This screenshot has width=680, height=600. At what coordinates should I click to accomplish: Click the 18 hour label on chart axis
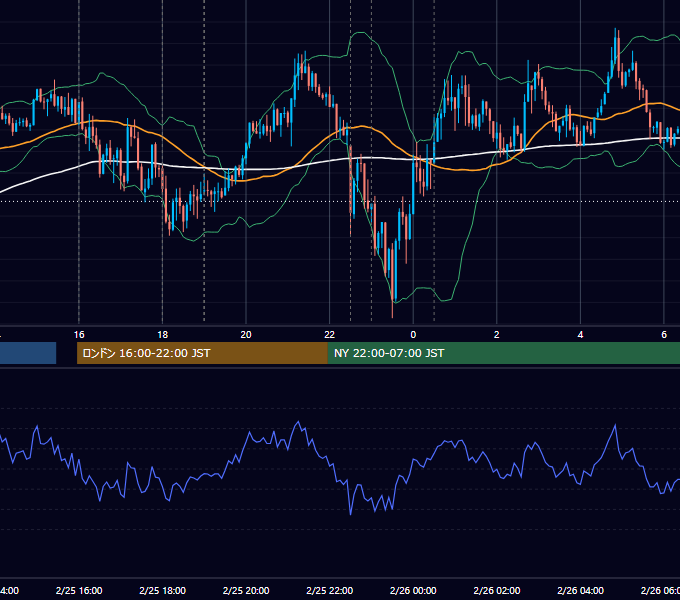pos(163,335)
